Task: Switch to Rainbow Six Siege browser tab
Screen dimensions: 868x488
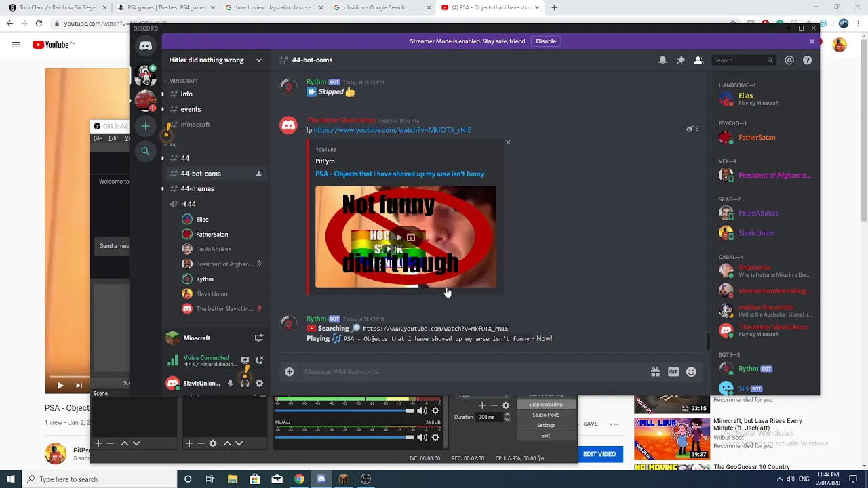Action: point(57,7)
